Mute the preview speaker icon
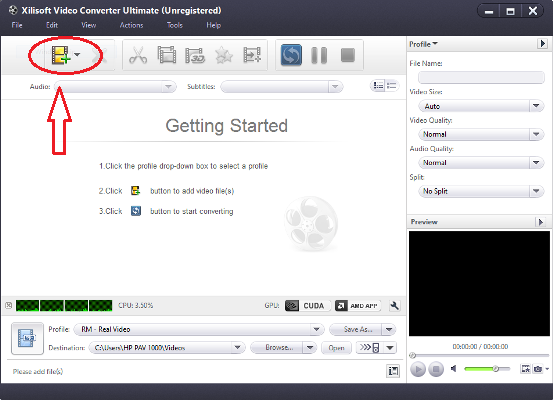This screenshot has height=400, width=553. click(454, 369)
